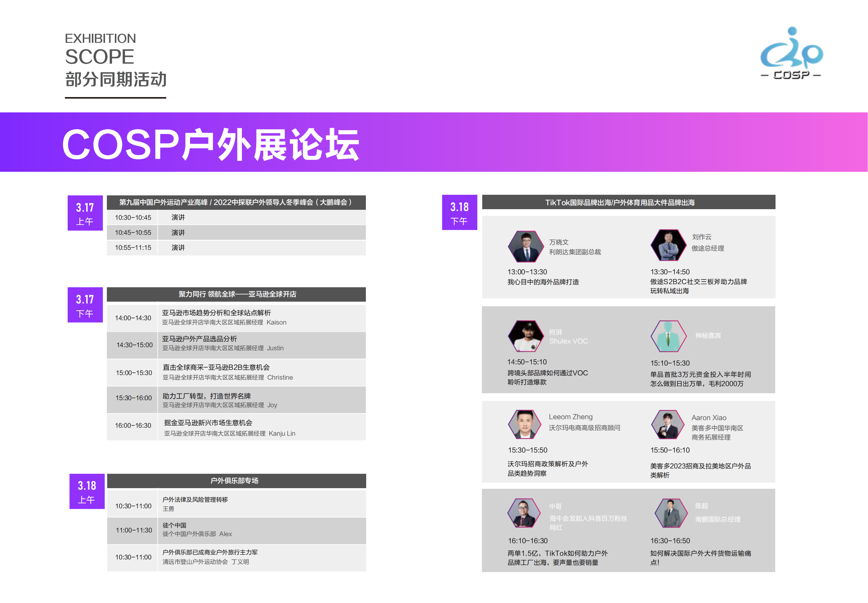Click the 傲途总经理 job title
This screenshot has height=603, width=868.
708,248
